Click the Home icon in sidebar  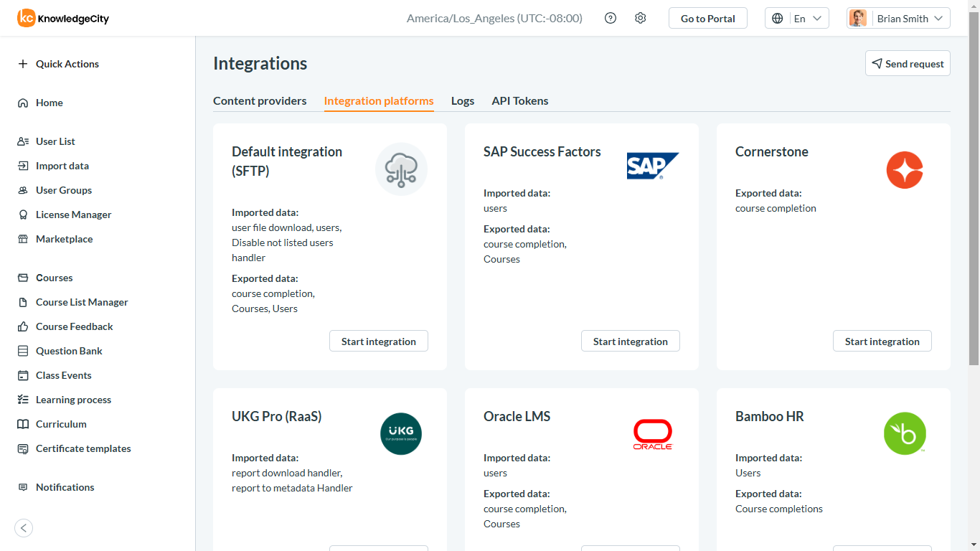(23, 103)
